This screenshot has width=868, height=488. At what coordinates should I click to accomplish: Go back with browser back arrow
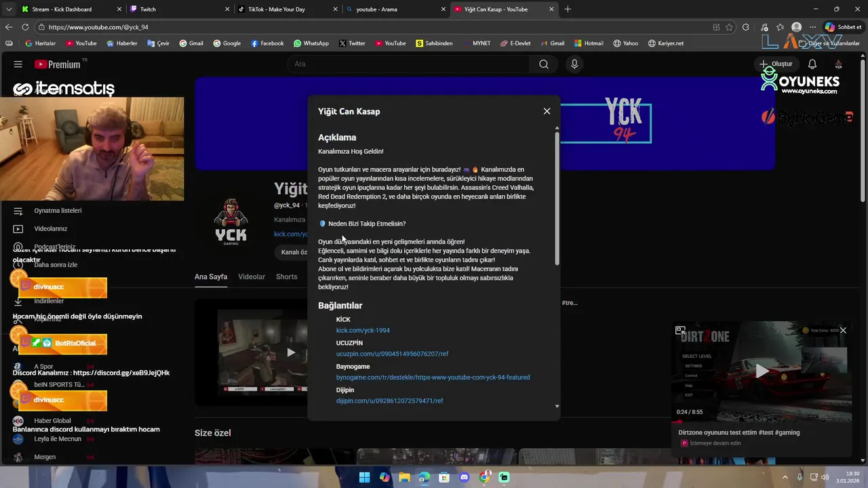[x=9, y=27]
